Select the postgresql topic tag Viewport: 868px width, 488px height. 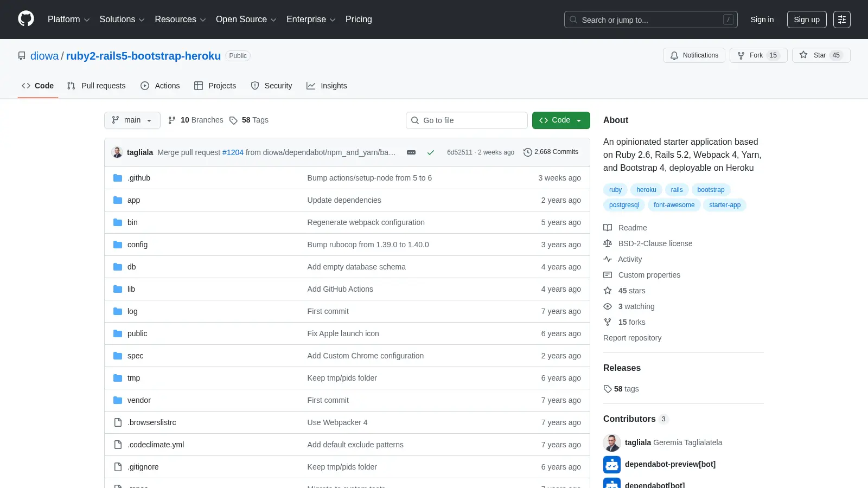[x=624, y=205]
